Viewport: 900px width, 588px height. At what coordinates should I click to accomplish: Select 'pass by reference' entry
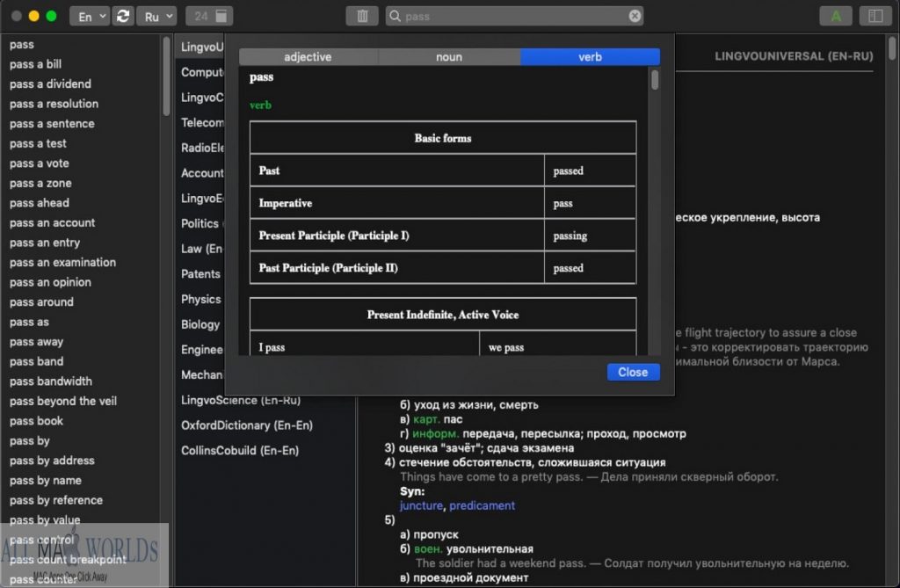(55, 500)
